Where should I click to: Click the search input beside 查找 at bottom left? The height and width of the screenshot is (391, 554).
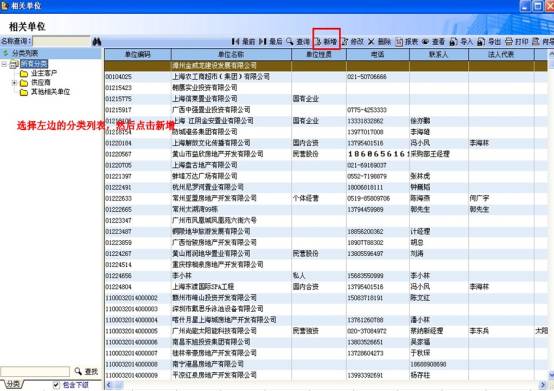[x=35, y=372]
